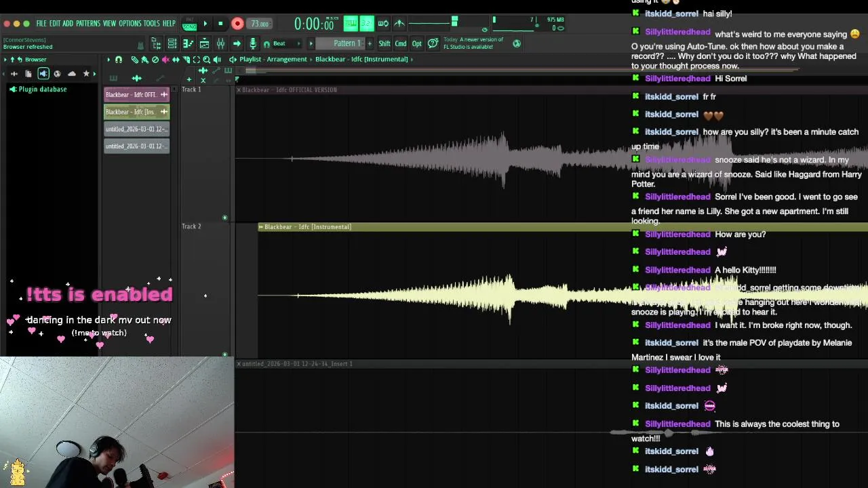Click the Browser undo back arrow
The image size is (868, 488).
pyautogui.click(x=20, y=60)
